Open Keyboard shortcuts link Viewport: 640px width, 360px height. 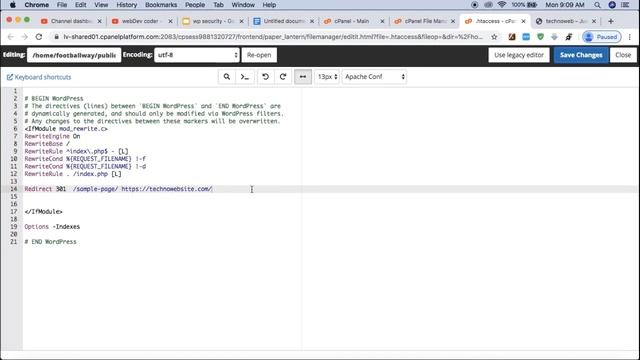coord(39,77)
